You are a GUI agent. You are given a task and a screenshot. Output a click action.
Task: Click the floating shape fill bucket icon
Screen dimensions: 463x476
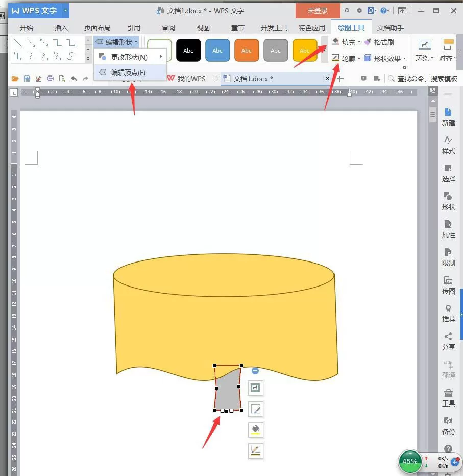click(255, 430)
